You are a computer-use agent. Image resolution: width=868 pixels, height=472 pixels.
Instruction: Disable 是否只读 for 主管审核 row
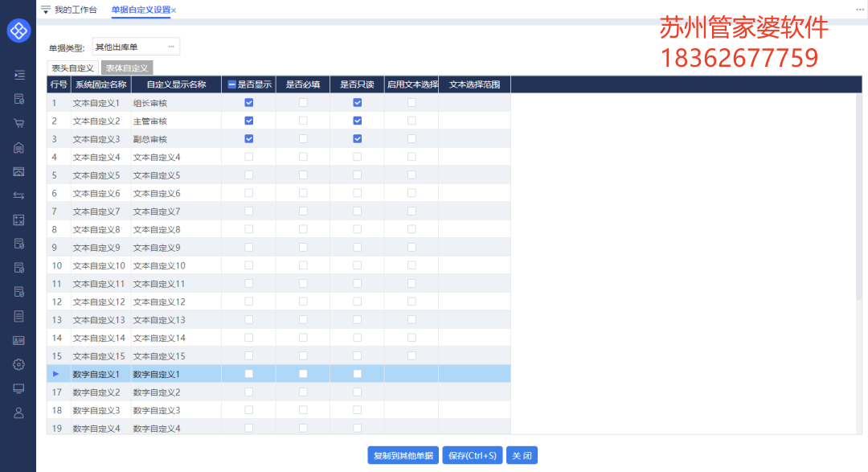coord(357,120)
